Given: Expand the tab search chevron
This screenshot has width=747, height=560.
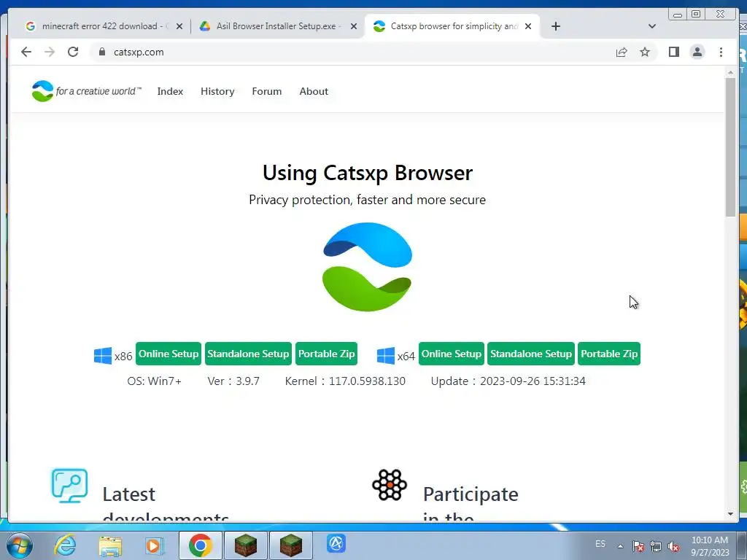Looking at the screenshot, I should 652,26.
